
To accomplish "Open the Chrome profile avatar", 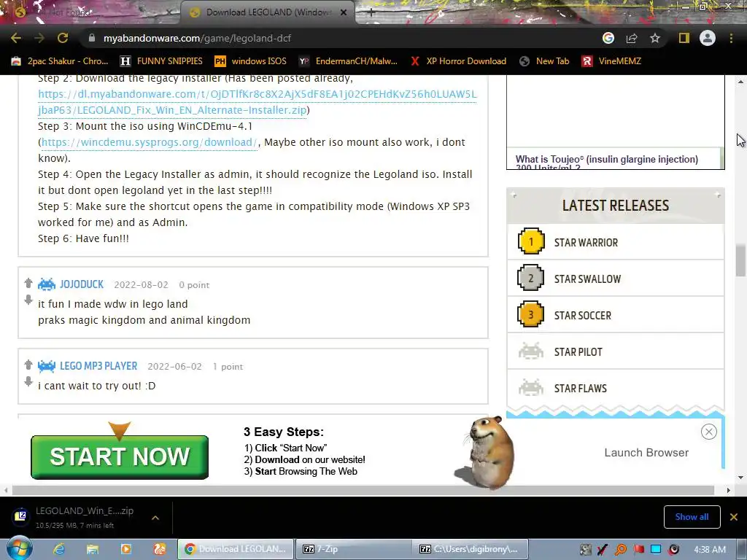I will pyautogui.click(x=708, y=38).
